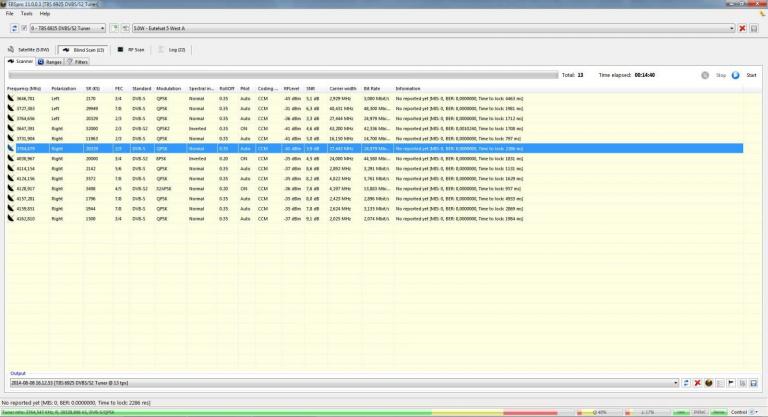The height and width of the screenshot is (417, 768).
Task: Switch to the RF Scan tab
Action: tap(132, 48)
